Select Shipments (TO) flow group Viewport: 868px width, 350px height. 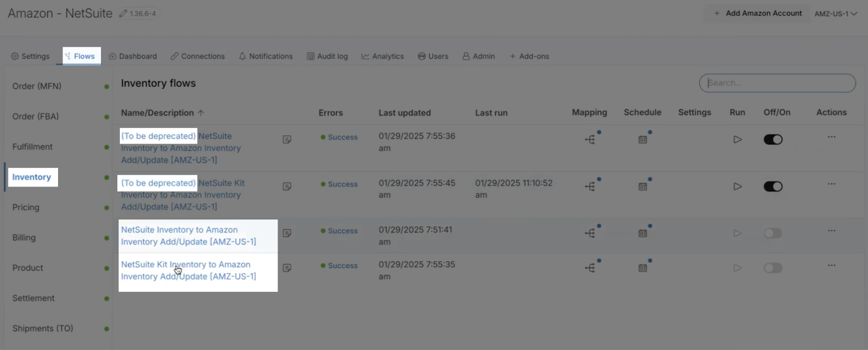click(x=43, y=328)
